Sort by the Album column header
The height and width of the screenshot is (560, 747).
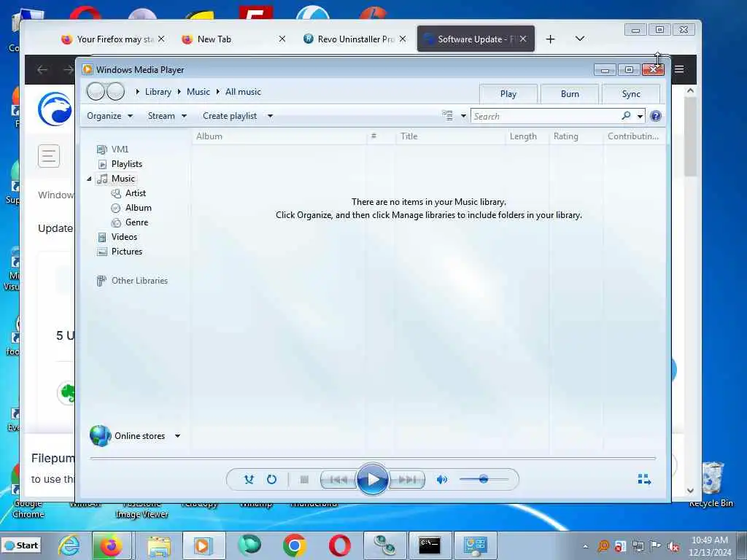click(x=279, y=136)
